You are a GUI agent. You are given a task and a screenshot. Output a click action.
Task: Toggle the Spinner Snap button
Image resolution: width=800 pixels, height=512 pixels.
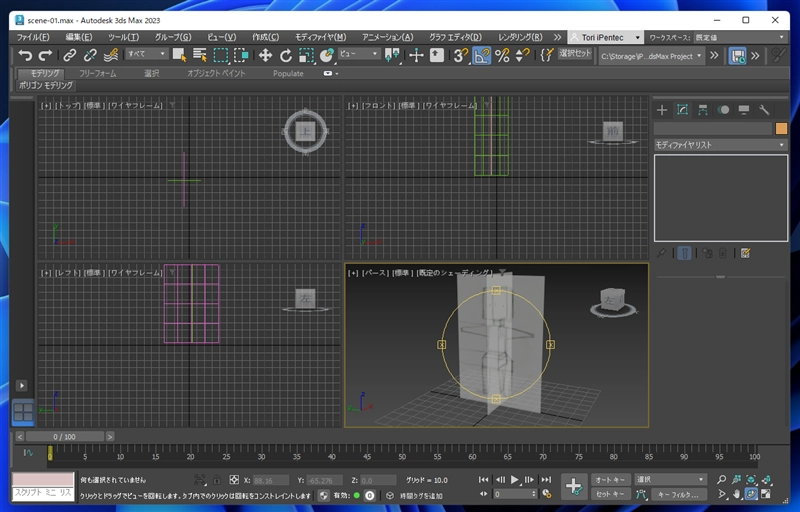click(522, 55)
